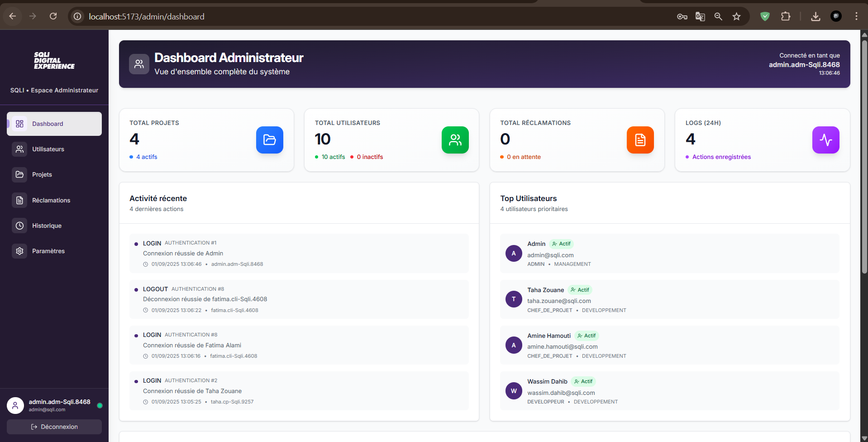Viewport: 868px width, 442px height.
Task: Go to Projets in the sidebar
Action: 42,174
